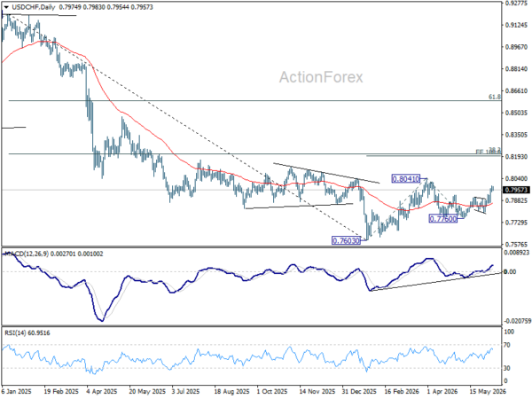The width and height of the screenshot is (532, 399).
Task: Select the RSI 100 scale label
Action: click(509, 332)
